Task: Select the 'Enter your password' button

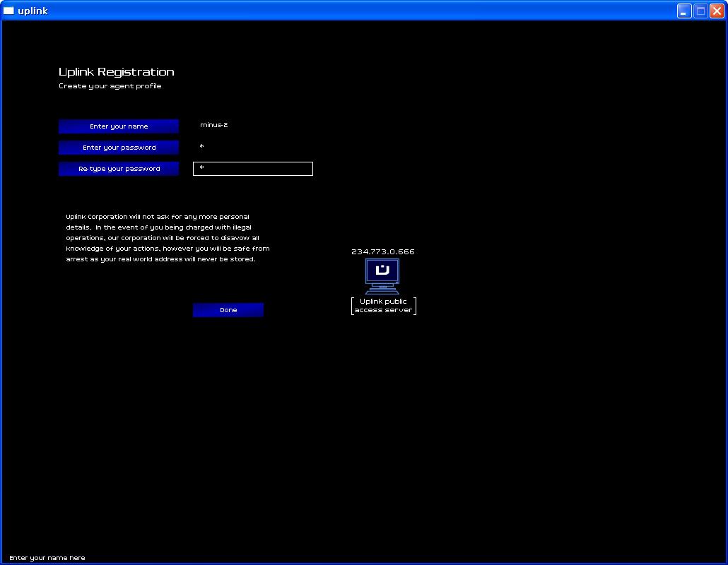Action: 119,148
